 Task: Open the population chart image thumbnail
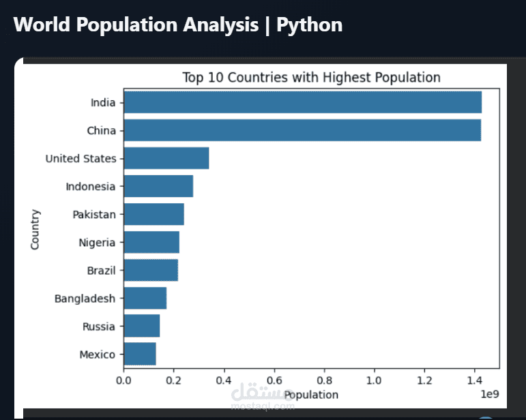point(265,236)
